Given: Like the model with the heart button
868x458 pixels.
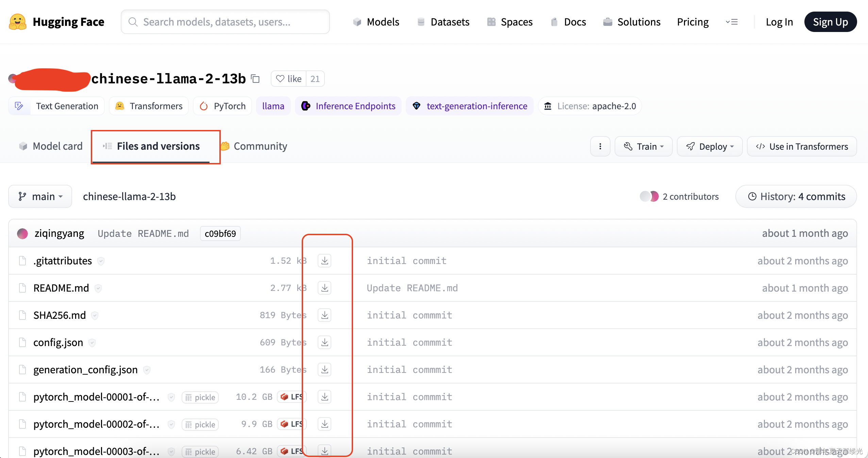Looking at the screenshot, I should coord(288,79).
